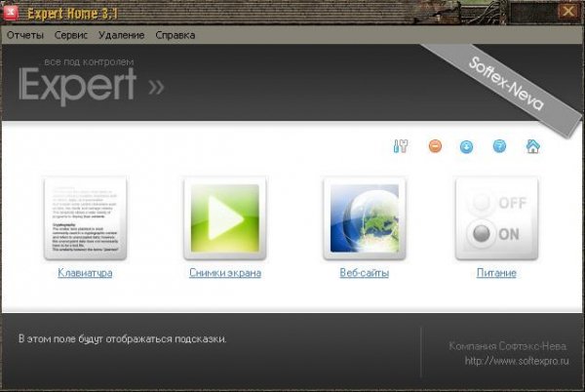Screen dimensions: 585x392
Task: Click the blue download arrow icon
Action: coord(466,146)
